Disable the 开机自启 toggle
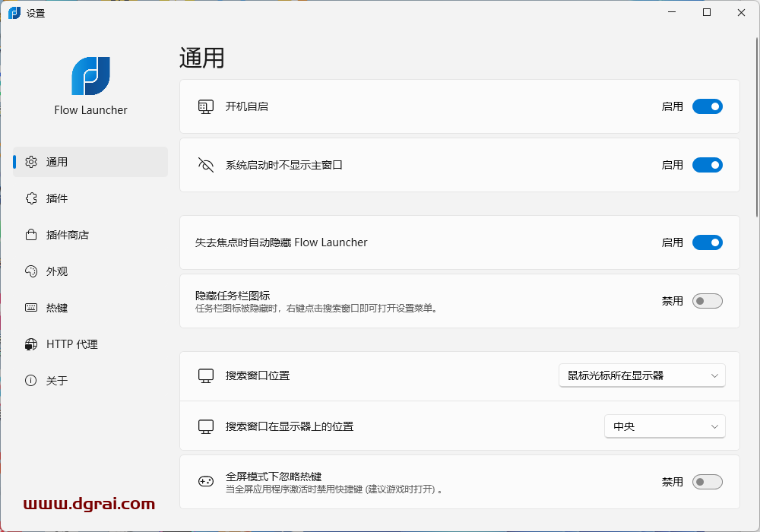Viewport: 760px width, 532px height. click(x=707, y=106)
